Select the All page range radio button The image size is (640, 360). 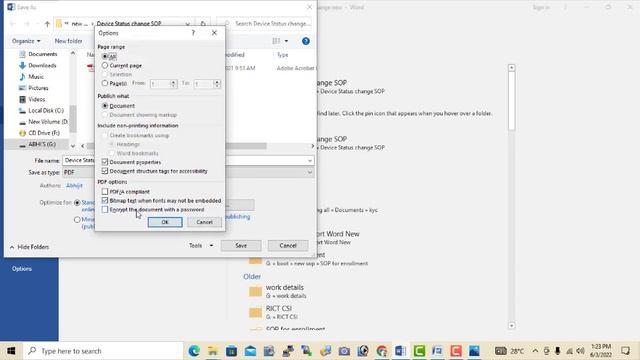[x=105, y=56]
